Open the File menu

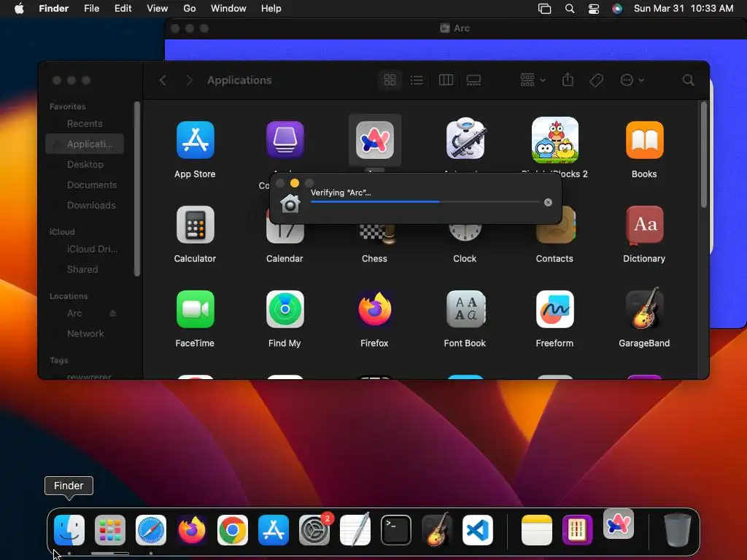pos(91,9)
